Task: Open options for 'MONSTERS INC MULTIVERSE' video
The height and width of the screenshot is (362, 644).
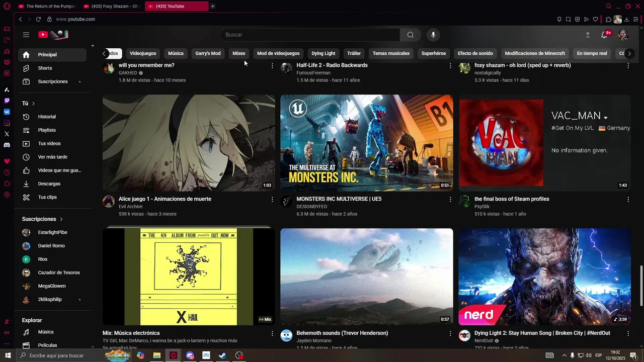Action: click(450, 200)
